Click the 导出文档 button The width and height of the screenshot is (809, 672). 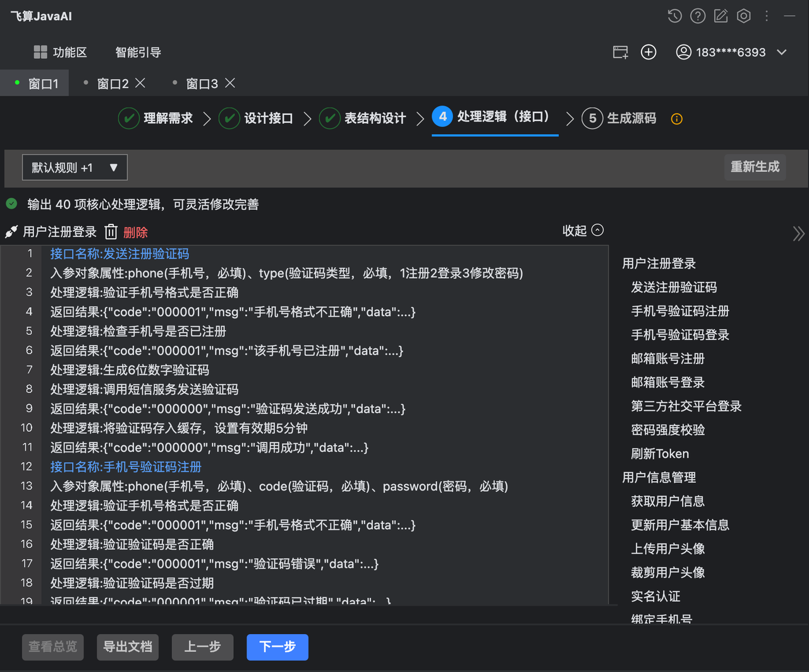coord(128,647)
